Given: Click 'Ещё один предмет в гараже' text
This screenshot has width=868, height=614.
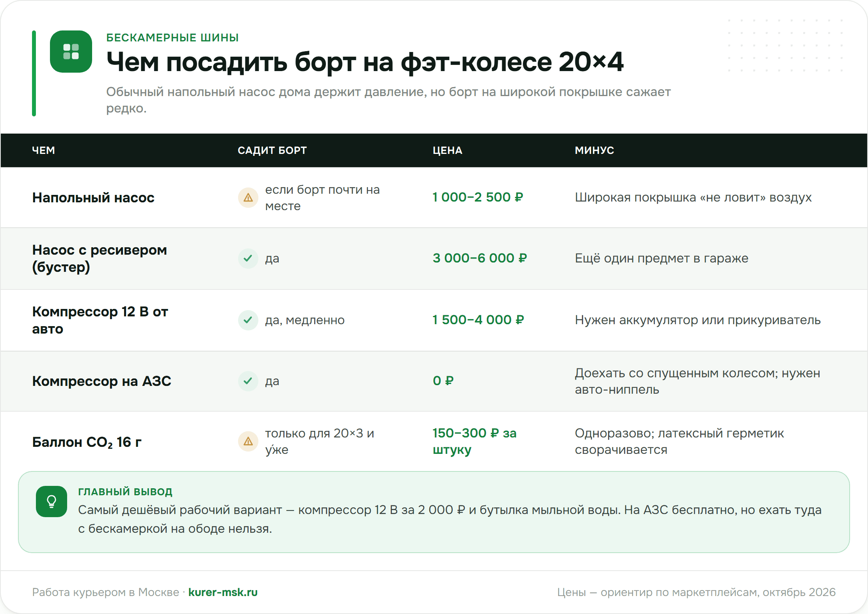Looking at the screenshot, I should point(662,259).
